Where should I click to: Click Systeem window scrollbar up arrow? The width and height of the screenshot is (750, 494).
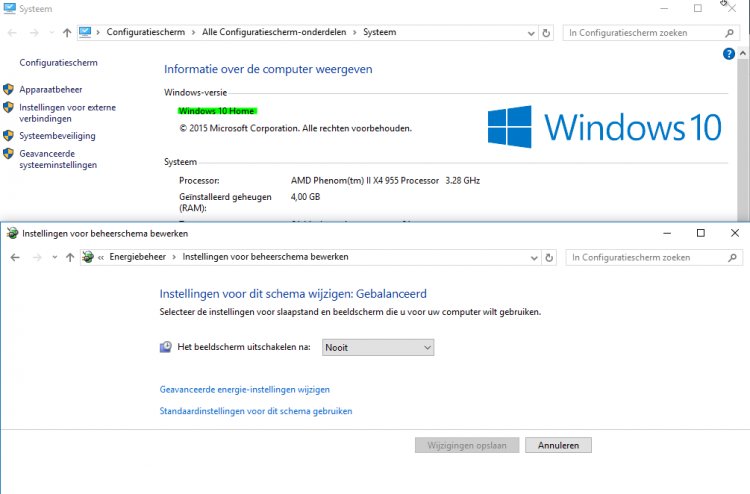coord(743,53)
